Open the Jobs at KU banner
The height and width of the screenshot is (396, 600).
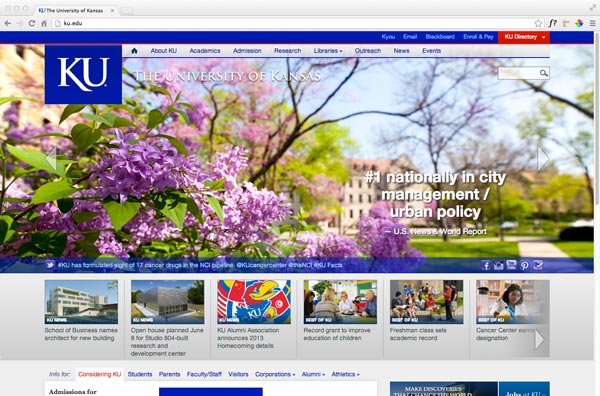pos(524,389)
